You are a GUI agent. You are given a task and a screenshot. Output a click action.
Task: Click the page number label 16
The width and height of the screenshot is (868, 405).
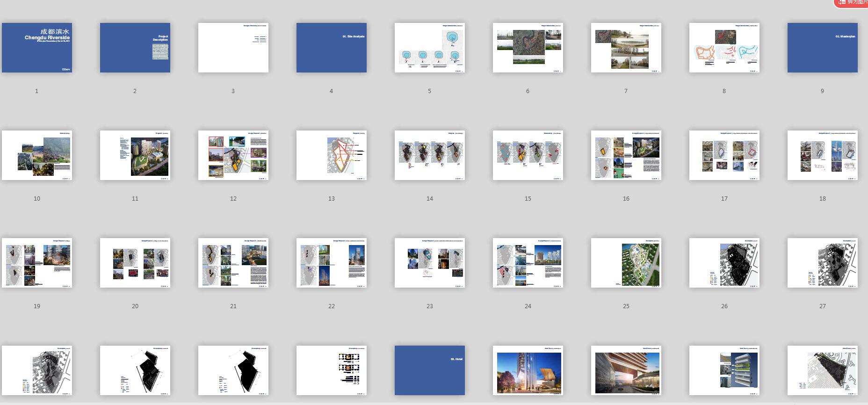click(626, 199)
